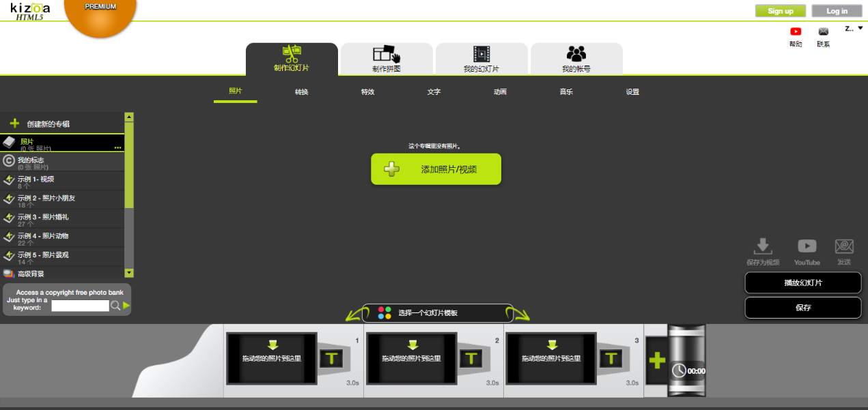The width and height of the screenshot is (868, 410).
Task: Focus the photo bank keyword field
Action: click(80, 306)
